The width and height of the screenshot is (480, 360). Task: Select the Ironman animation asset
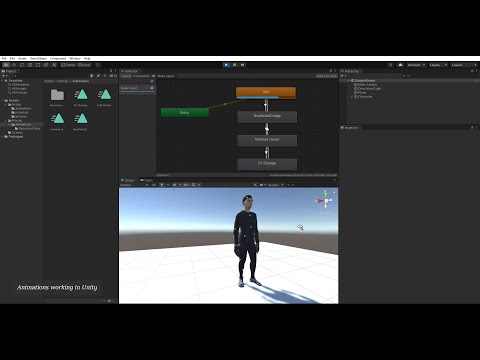(57, 119)
